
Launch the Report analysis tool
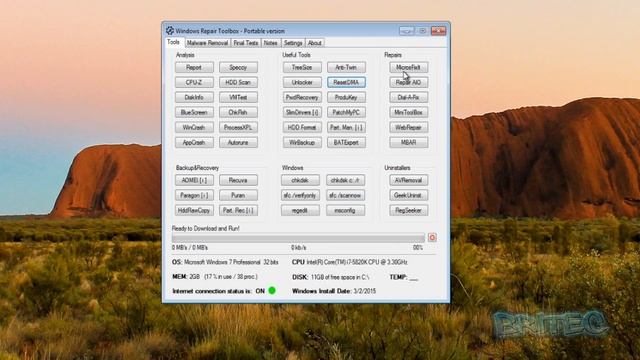coord(194,67)
